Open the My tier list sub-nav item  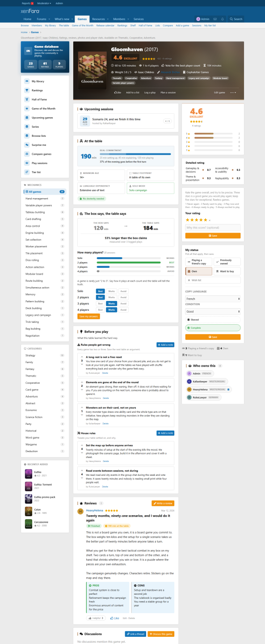point(210,25)
